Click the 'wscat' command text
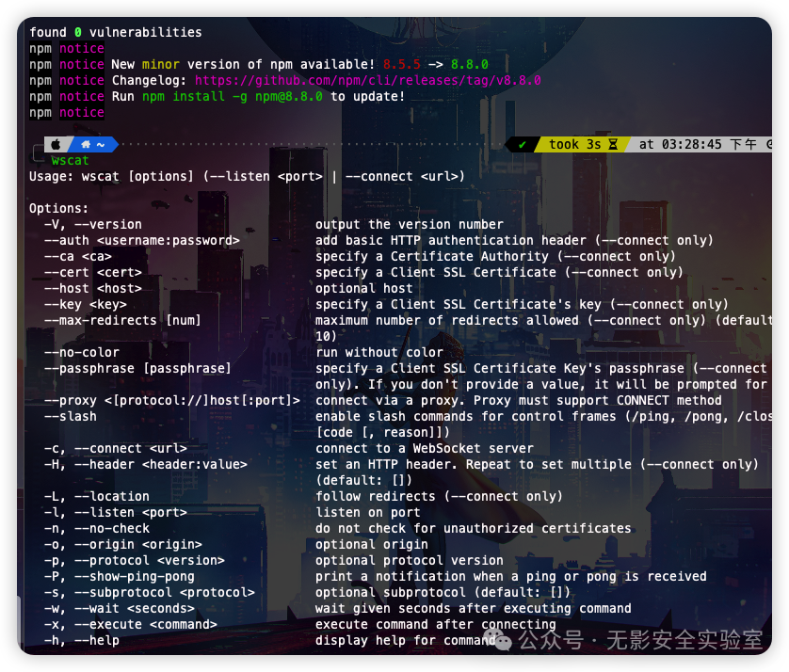Image resolution: width=789 pixels, height=672 pixels. 70,160
